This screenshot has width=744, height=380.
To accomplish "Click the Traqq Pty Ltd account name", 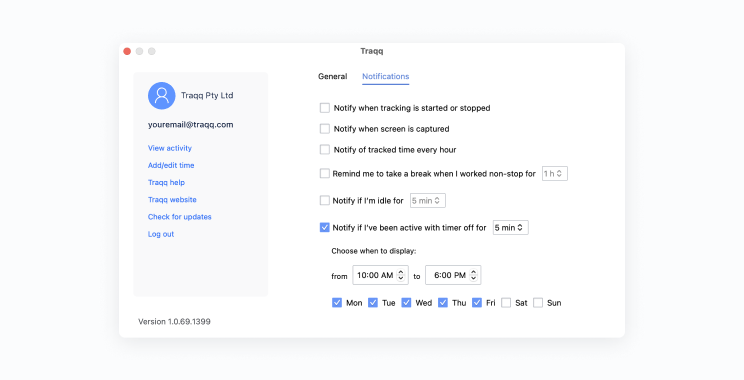I will (207, 95).
